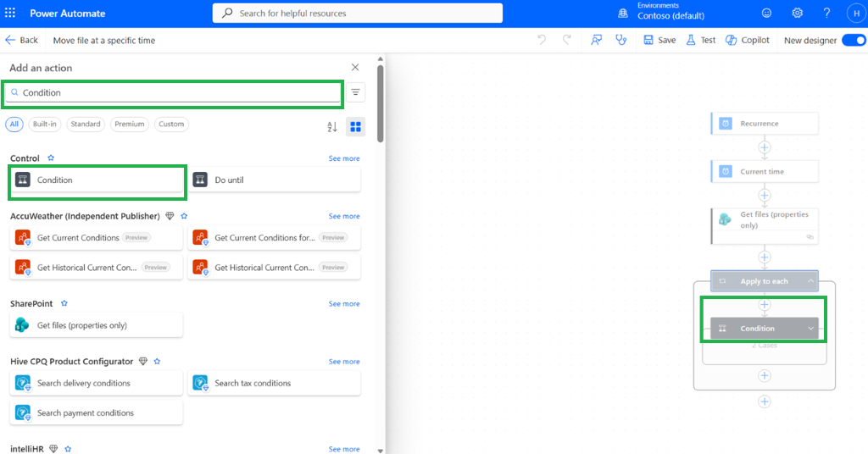Choose the Get Current Conditions action
This screenshot has height=454, width=868.
coord(97,238)
